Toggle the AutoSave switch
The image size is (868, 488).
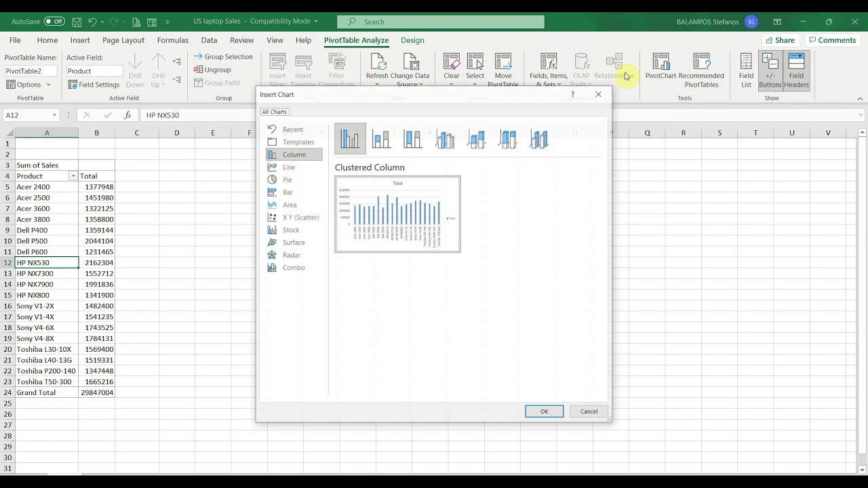click(54, 22)
